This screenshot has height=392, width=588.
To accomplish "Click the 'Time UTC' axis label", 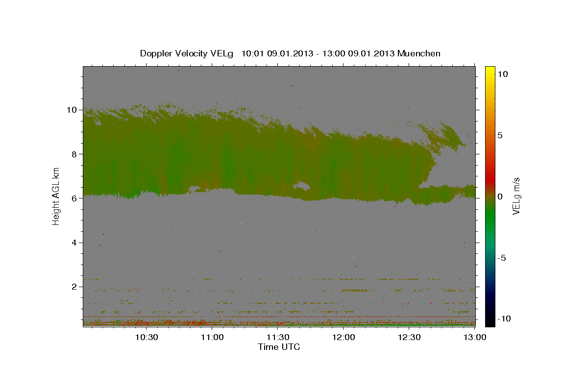I will tap(279, 347).
